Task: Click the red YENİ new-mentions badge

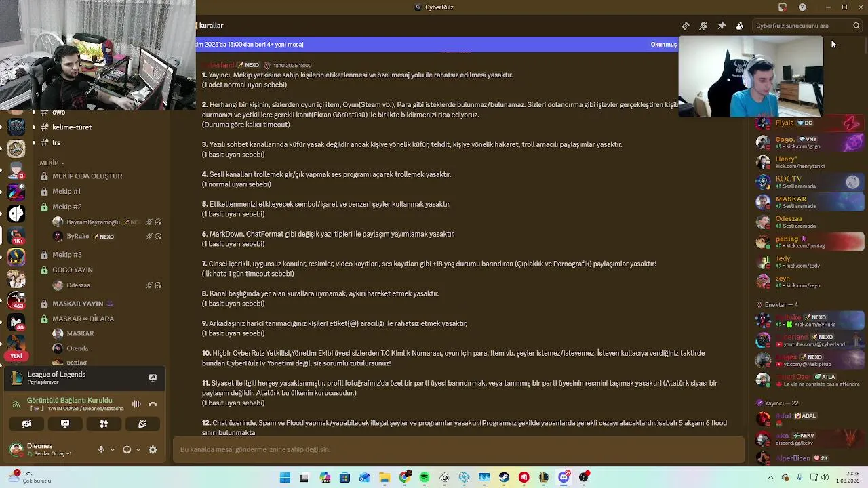Action: coord(16,356)
